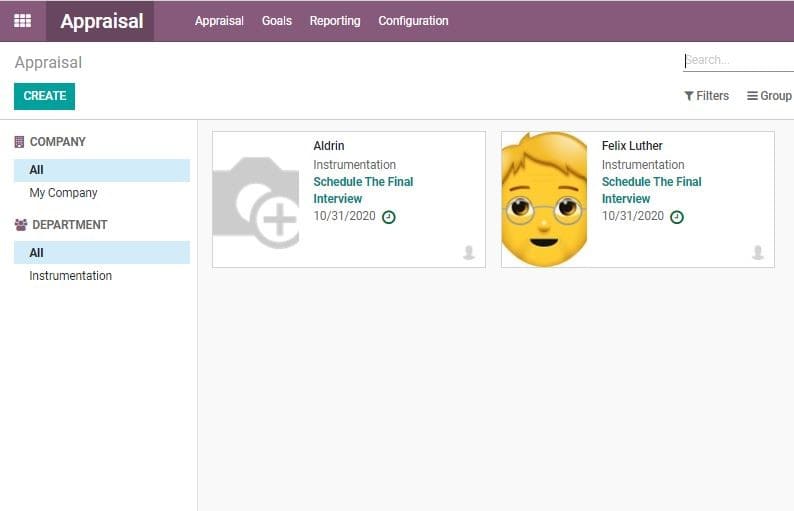Click the clock activity icon on Felix Luther's card
This screenshot has width=794, height=511.
click(x=677, y=217)
